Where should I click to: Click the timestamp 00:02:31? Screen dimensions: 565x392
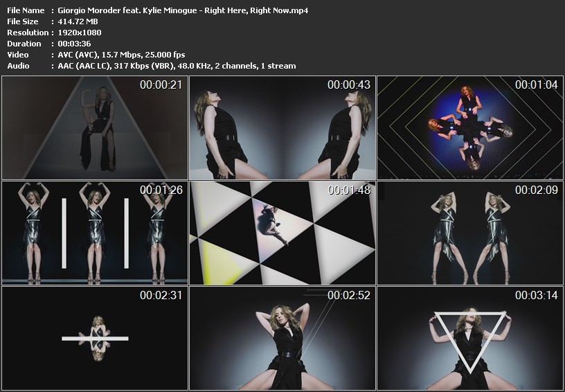point(161,296)
